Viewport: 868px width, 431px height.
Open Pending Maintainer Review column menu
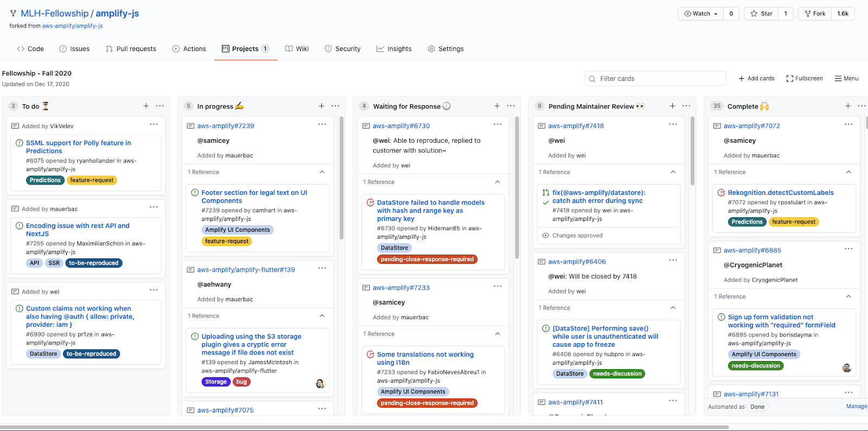(x=687, y=106)
